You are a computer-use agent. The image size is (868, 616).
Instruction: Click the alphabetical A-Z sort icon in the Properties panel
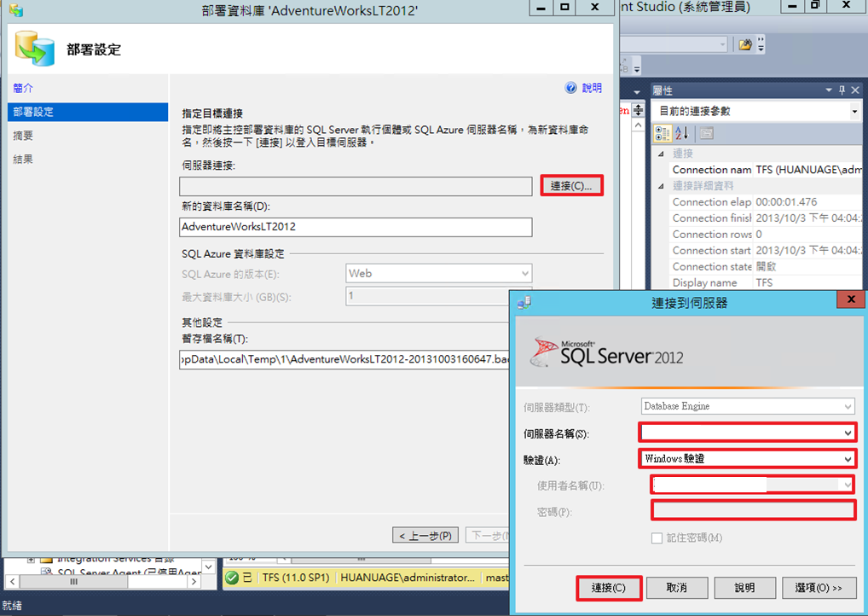[682, 133]
